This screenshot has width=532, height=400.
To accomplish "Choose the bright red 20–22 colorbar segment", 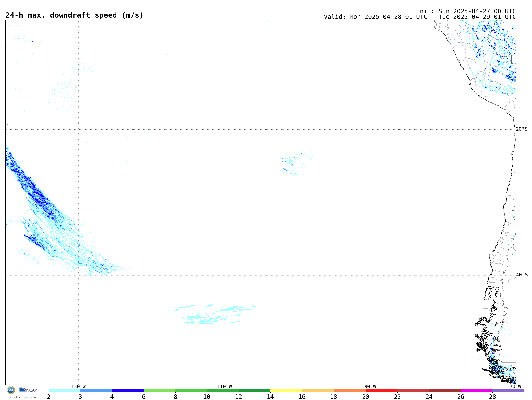I will pyautogui.click(x=381, y=391).
